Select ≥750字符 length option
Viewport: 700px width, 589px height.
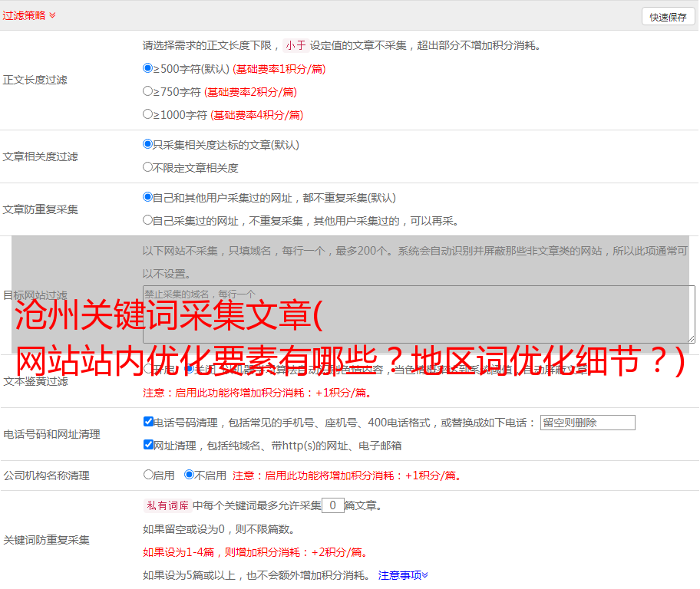[147, 91]
